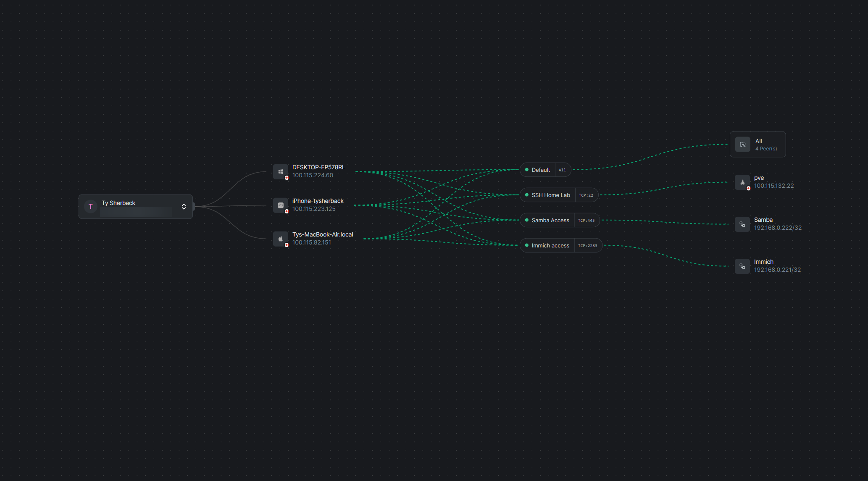
Task: Click the TCP:2283 port badge
Action: [x=588, y=246]
